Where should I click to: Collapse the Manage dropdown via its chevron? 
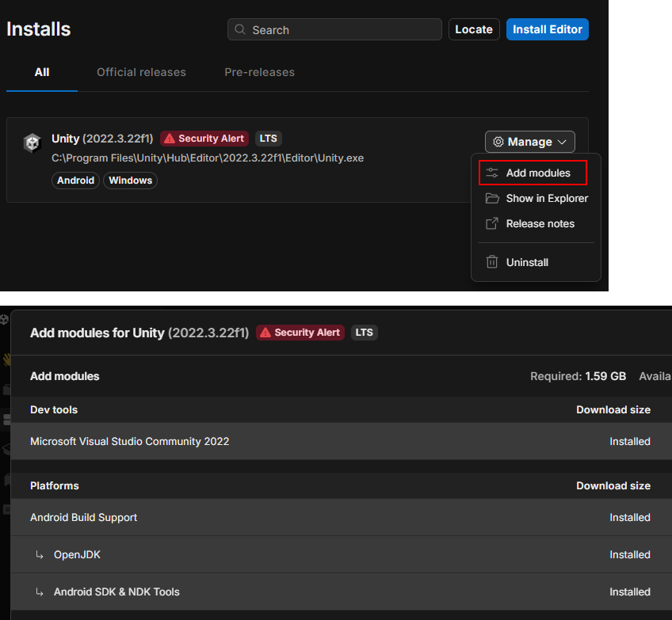coord(562,143)
